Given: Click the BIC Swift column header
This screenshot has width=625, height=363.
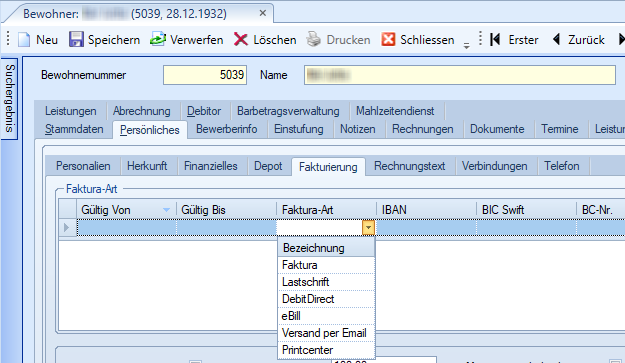Looking at the screenshot, I should [x=527, y=210].
